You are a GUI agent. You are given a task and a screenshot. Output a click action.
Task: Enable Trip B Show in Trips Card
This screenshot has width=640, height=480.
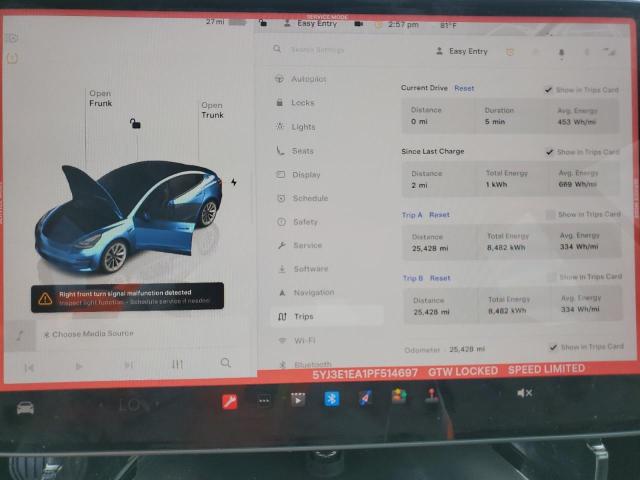click(552, 277)
